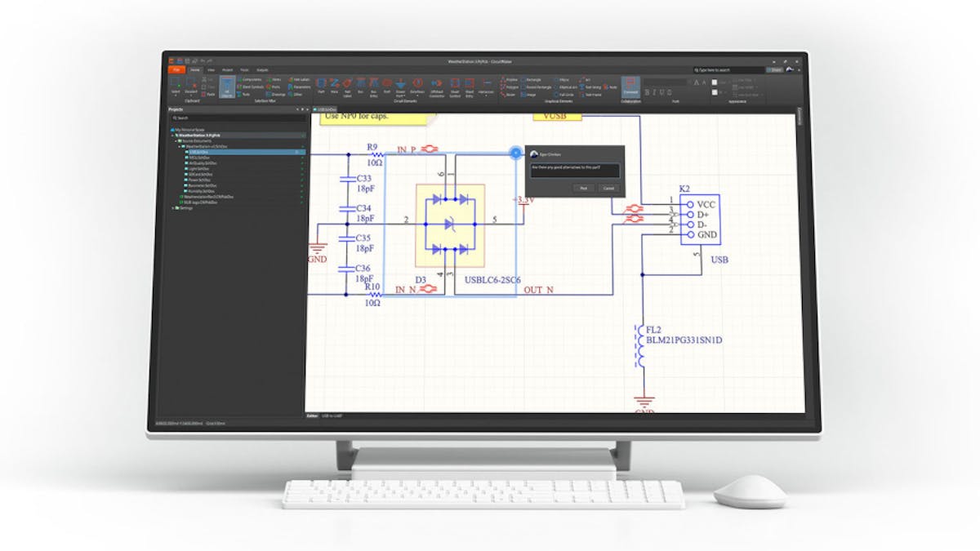Apply Bold font formatting

647,92
